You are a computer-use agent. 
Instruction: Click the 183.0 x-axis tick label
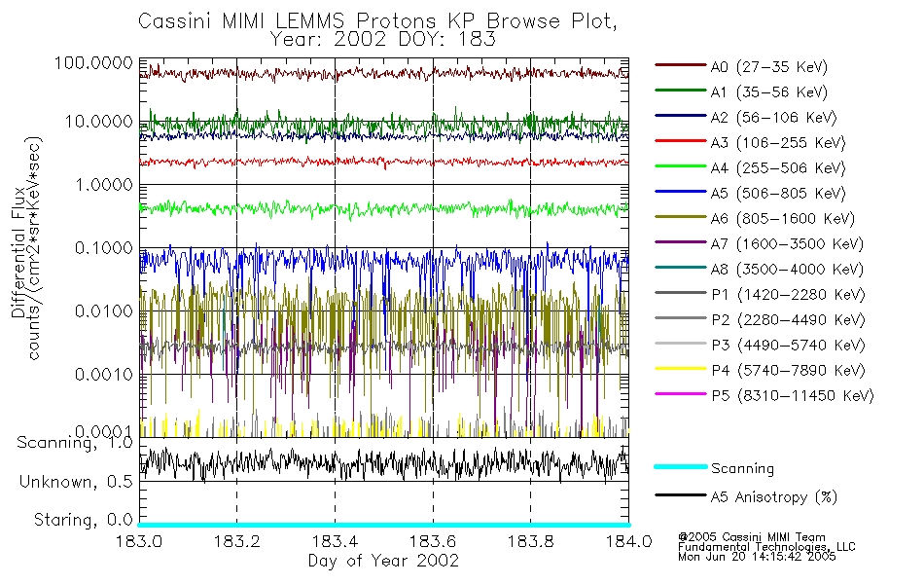[x=139, y=541]
